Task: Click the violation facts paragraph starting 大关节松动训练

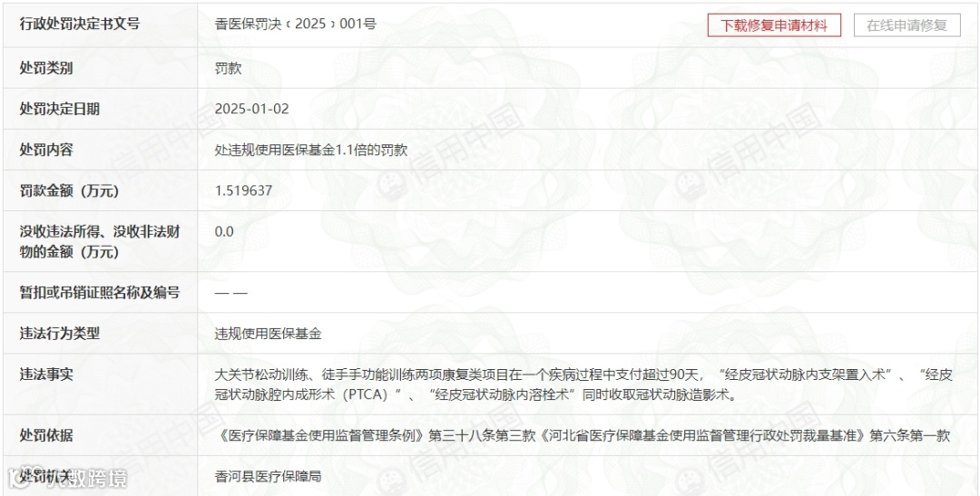Action: click(583, 384)
